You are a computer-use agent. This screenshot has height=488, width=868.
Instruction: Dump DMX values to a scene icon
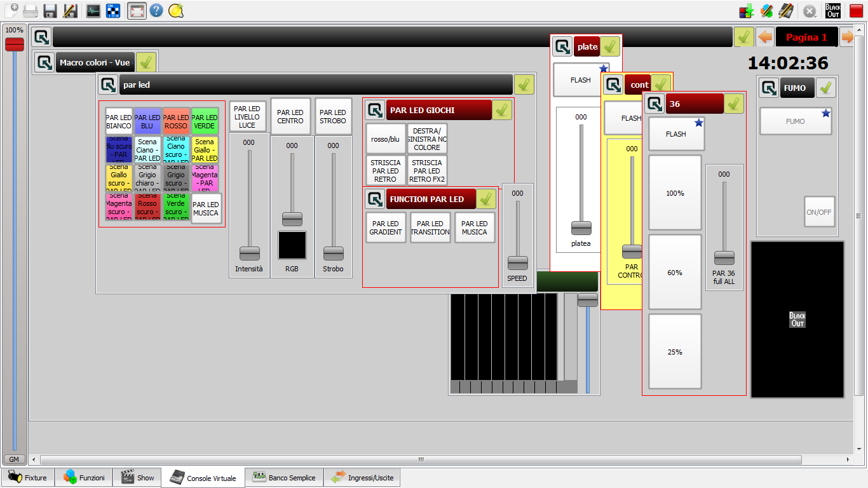click(747, 10)
